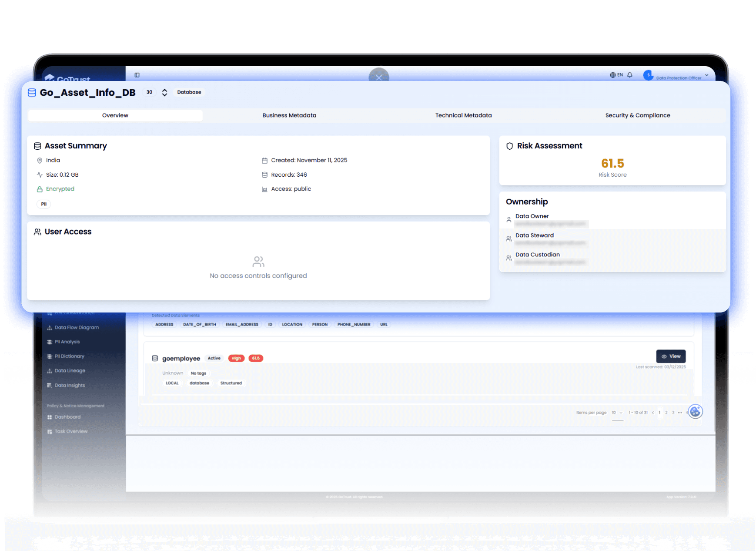This screenshot has width=756, height=551.
Task: Click the URL data element chip
Action: pyautogui.click(x=384, y=325)
